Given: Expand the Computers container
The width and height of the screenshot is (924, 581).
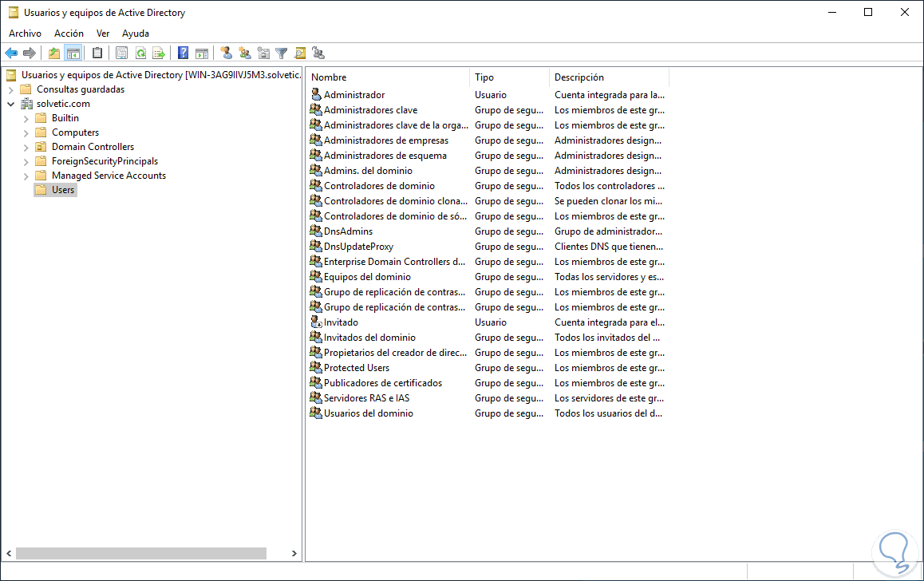Looking at the screenshot, I should tap(26, 132).
